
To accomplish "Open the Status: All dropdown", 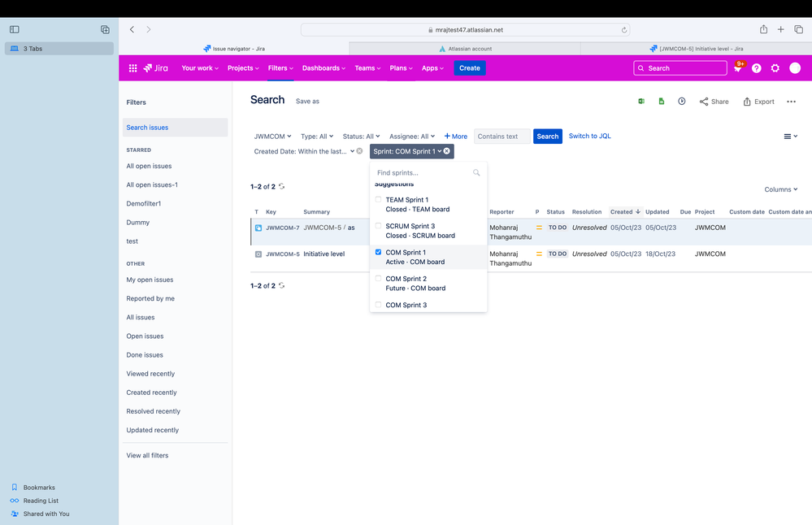I will coord(361,137).
